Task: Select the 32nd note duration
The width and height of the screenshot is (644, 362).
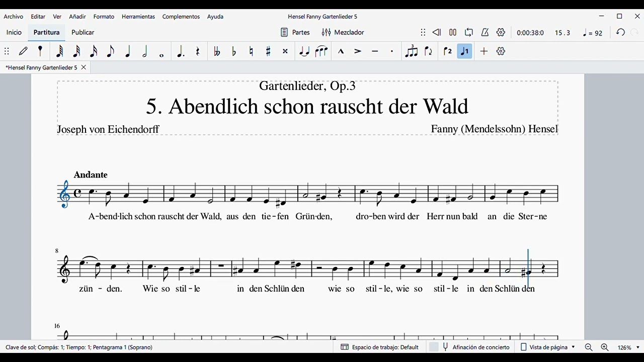Action: 76,51
